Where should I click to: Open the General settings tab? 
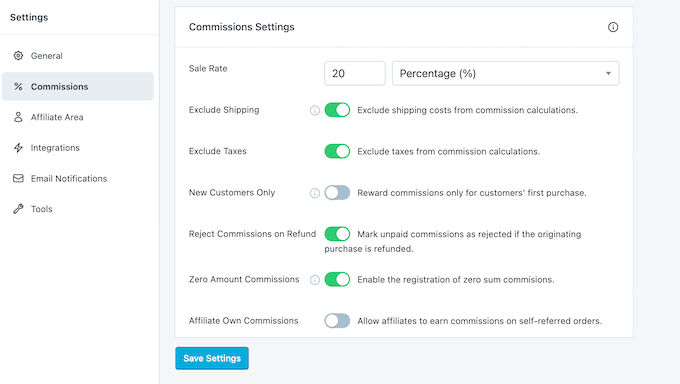[78, 56]
